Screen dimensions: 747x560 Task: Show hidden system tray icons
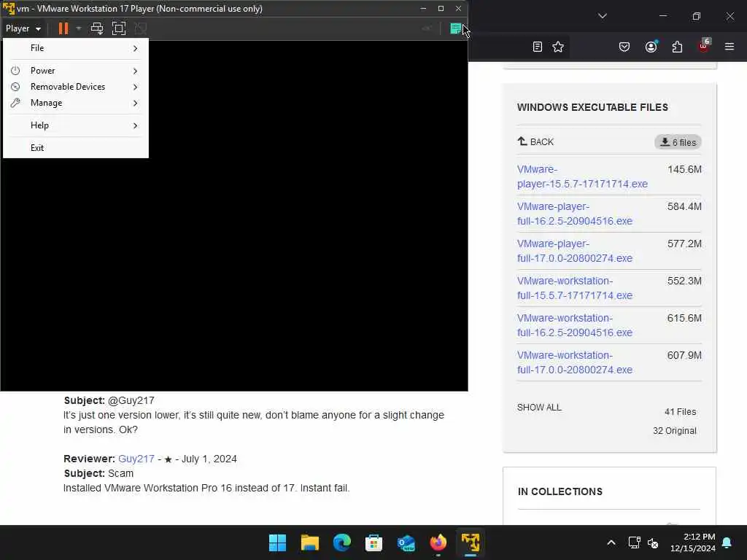point(611,542)
